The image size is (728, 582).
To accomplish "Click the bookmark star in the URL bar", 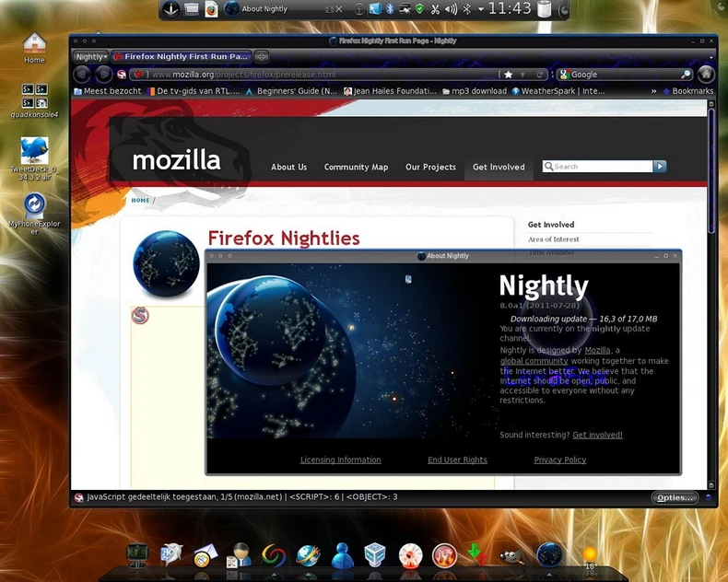I will pos(508,75).
